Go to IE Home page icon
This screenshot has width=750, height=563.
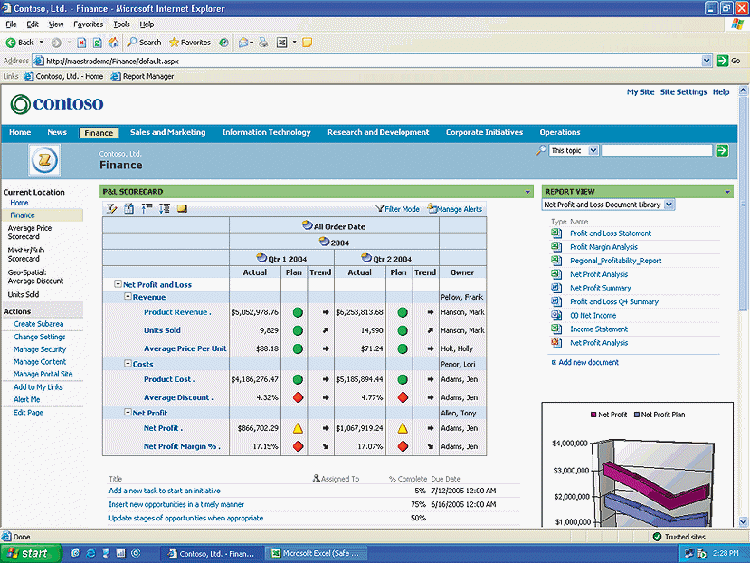click(x=113, y=43)
